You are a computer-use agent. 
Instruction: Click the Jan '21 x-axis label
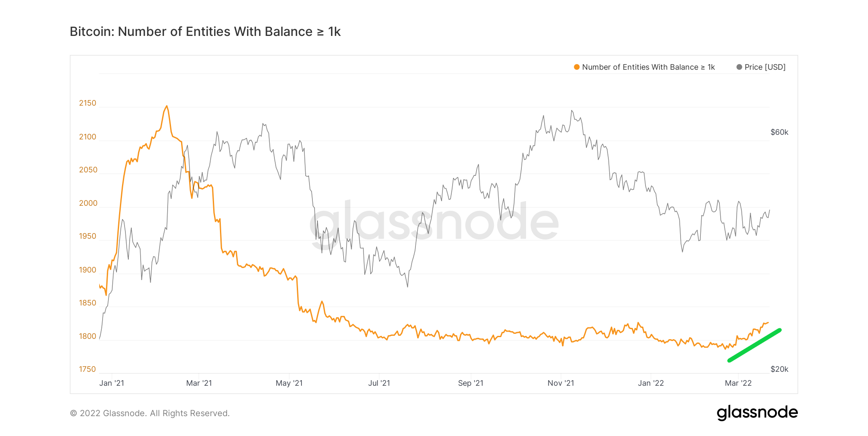pos(112,383)
